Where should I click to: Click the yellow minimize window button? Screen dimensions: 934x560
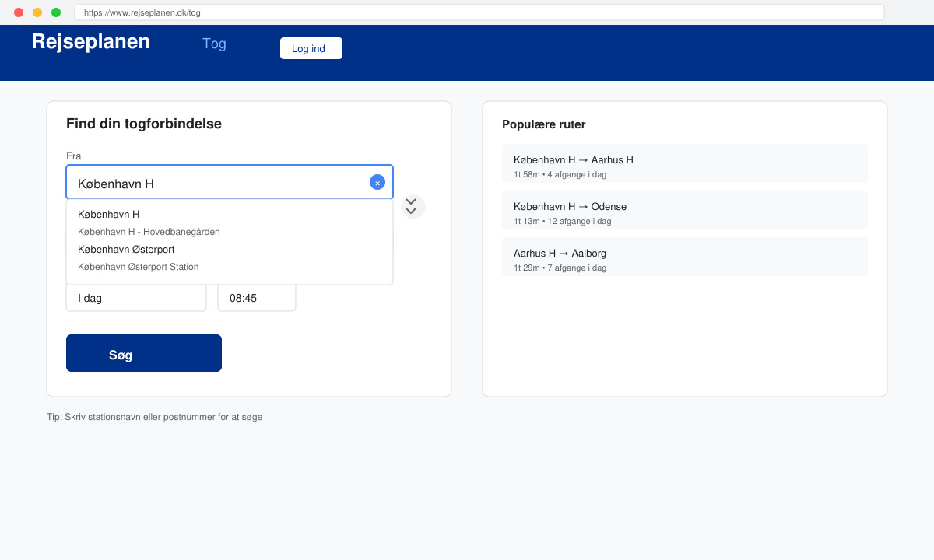(37, 12)
